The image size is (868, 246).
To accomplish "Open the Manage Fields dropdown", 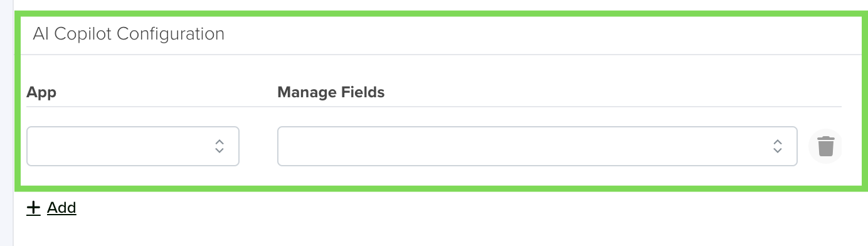I will point(537,146).
